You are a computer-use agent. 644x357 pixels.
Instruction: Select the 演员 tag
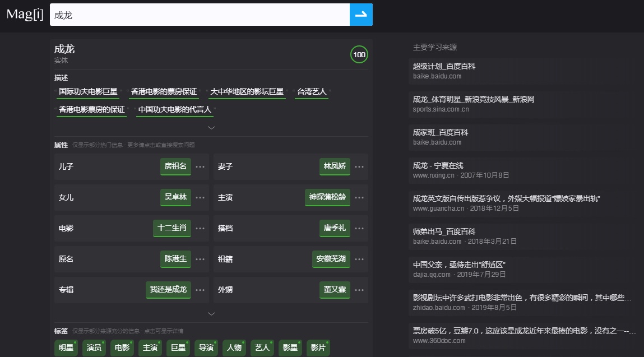click(x=94, y=348)
